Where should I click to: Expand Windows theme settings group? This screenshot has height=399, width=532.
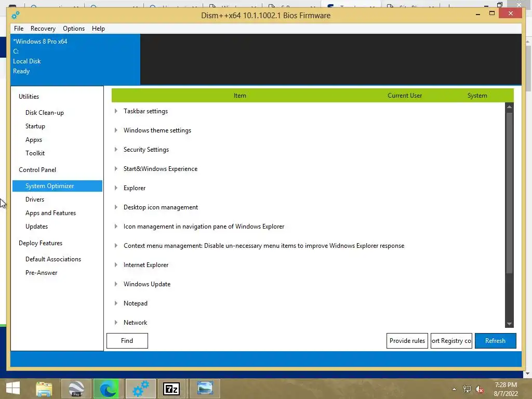coord(116,130)
